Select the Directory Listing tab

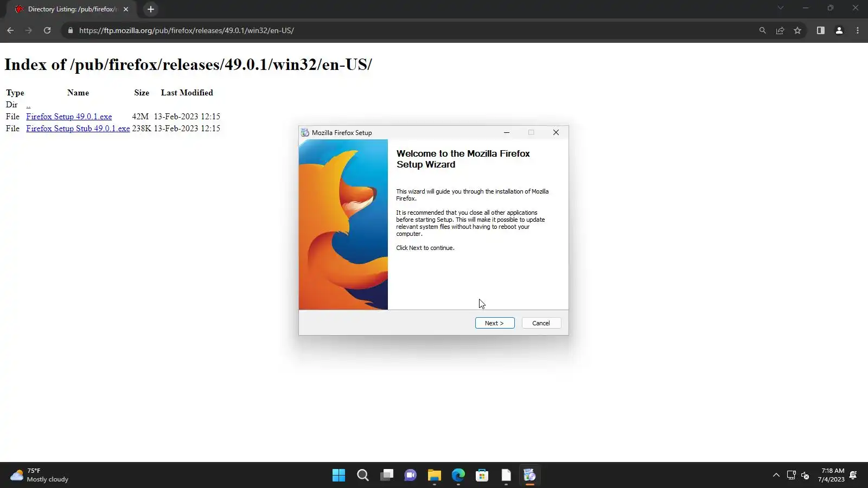72,9
